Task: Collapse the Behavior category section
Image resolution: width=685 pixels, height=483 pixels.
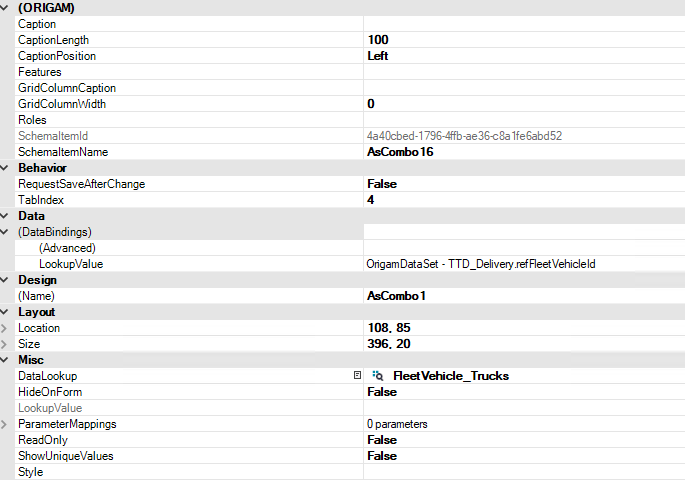Action: pos(6,168)
